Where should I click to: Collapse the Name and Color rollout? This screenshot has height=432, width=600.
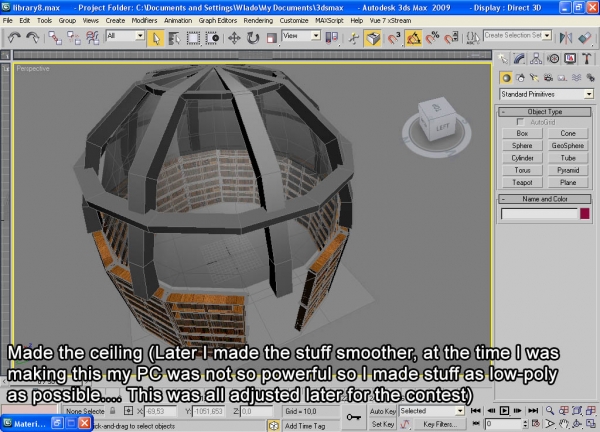tap(545, 199)
